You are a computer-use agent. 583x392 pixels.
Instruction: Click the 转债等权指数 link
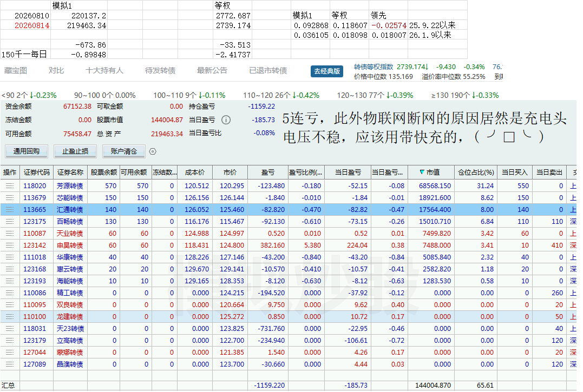click(x=374, y=67)
